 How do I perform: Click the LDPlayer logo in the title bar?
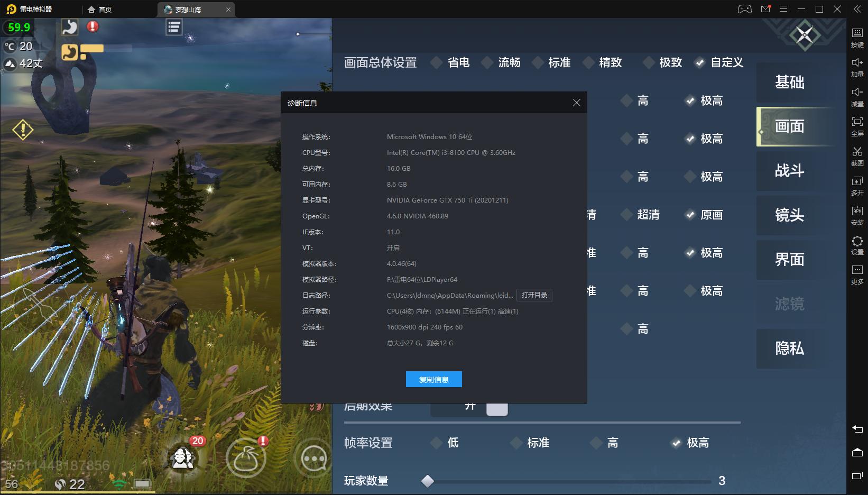pyautogui.click(x=11, y=9)
